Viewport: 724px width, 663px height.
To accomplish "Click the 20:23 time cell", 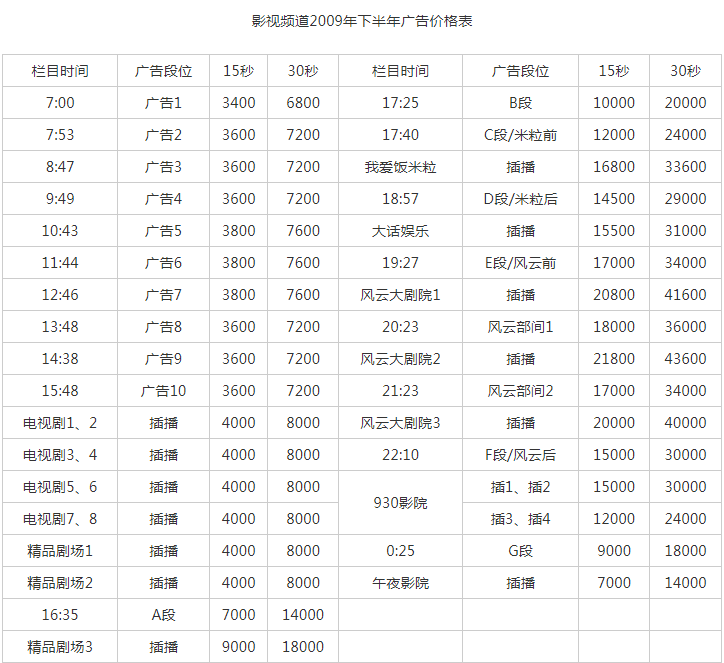I will [x=400, y=326].
